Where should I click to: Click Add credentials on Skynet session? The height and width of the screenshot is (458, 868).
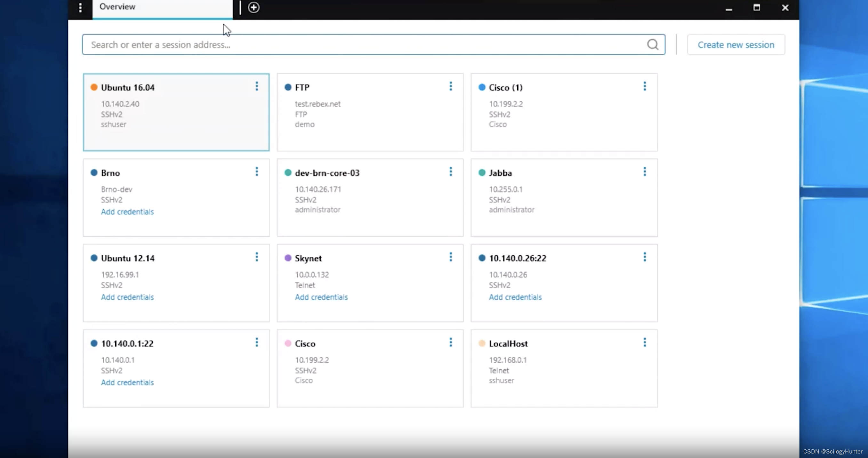(x=321, y=297)
